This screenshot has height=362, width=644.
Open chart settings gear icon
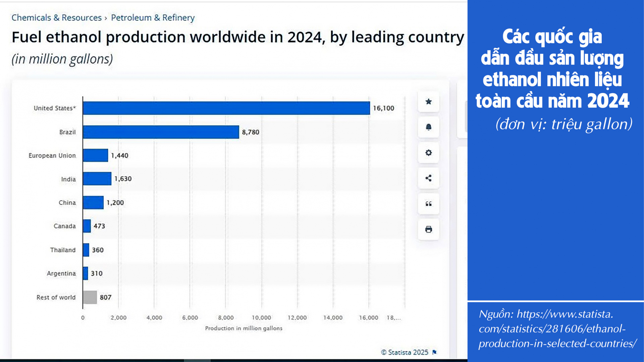tap(428, 153)
